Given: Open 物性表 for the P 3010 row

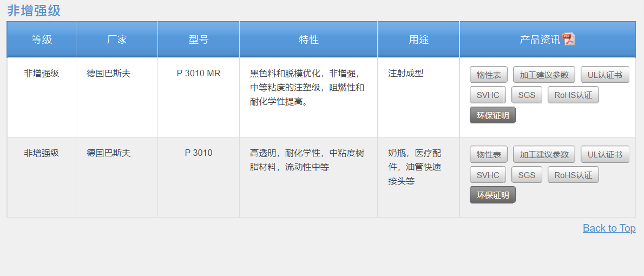Looking at the screenshot, I should 489,154.
